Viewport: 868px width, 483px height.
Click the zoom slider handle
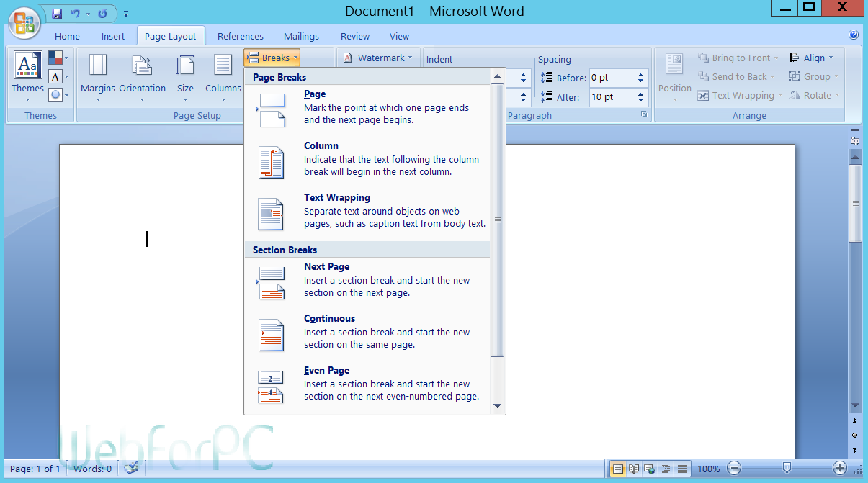tap(787, 469)
